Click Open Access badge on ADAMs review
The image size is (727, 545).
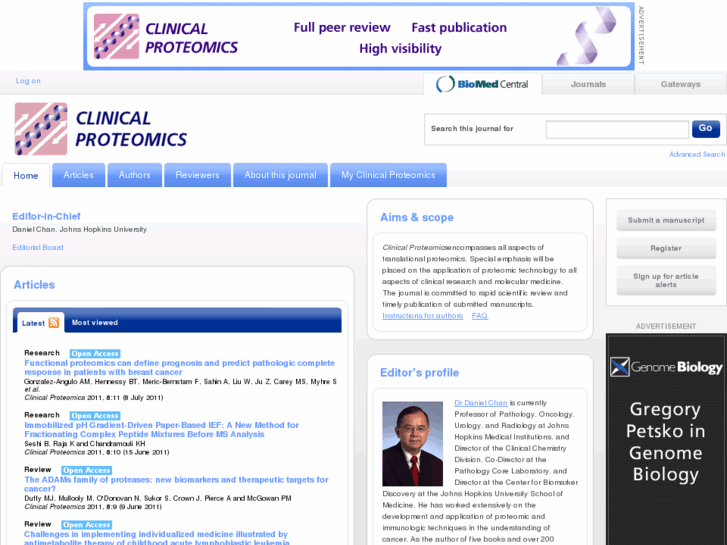click(x=87, y=470)
